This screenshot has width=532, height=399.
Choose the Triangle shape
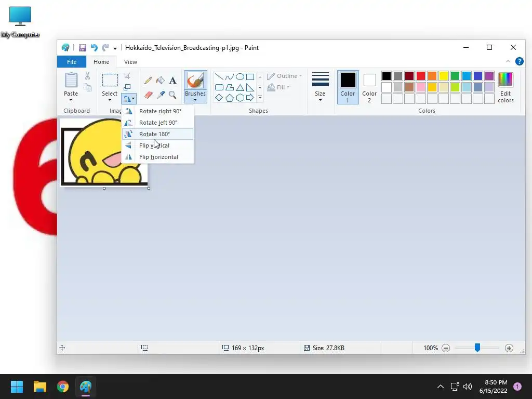point(240,87)
